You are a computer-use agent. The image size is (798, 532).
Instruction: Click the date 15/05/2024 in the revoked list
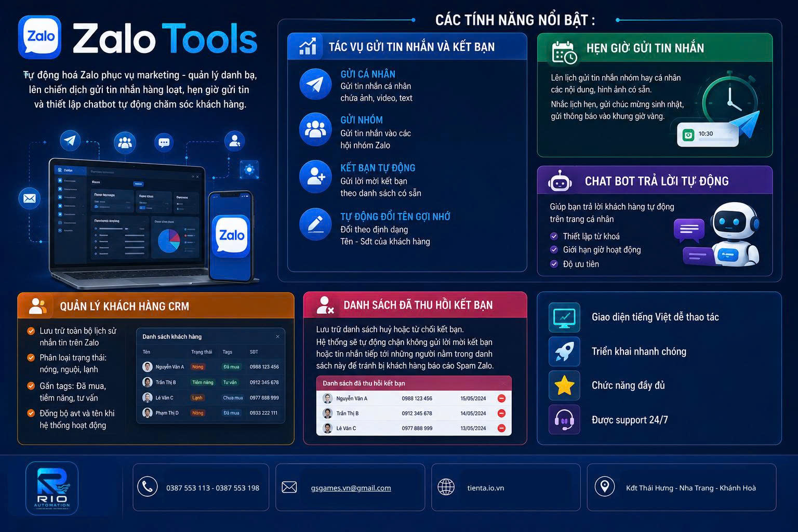tap(473, 398)
